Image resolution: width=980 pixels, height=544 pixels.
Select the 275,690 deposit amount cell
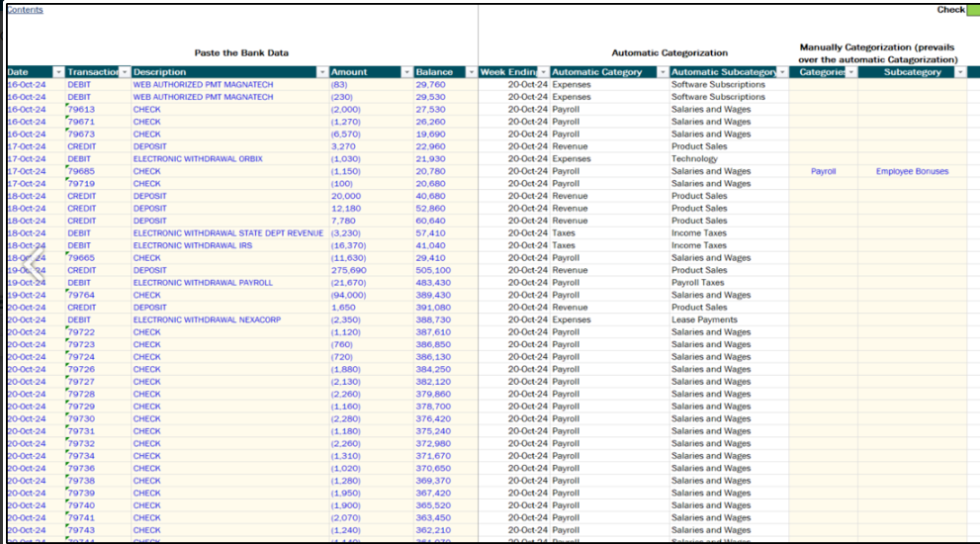(349, 270)
